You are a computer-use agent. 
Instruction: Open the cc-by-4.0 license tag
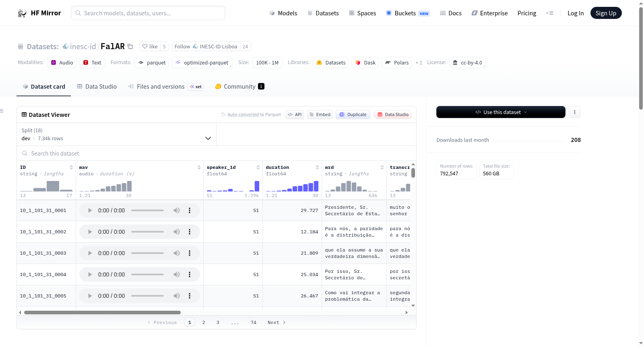tap(468, 62)
